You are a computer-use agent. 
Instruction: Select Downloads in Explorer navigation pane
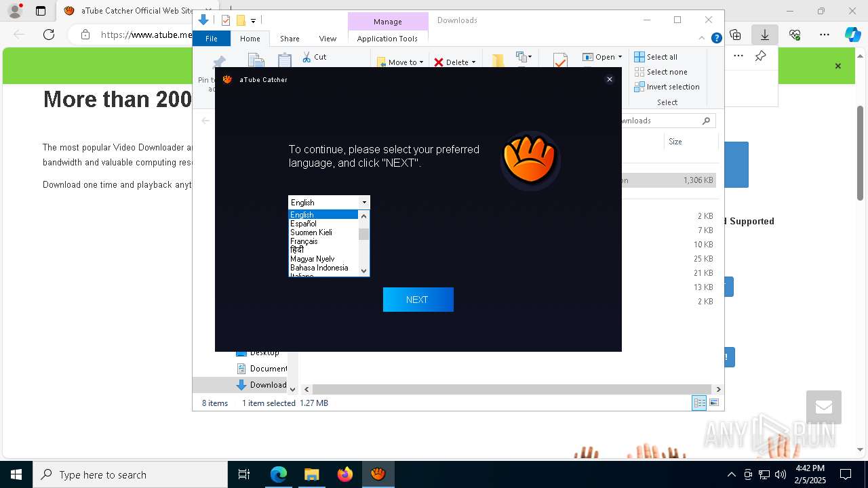point(261,385)
